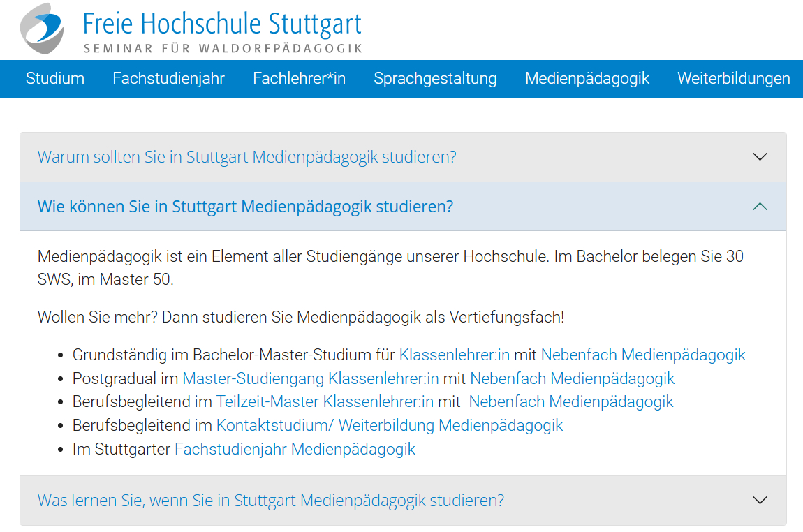Screen dimensions: 803x532
Task: Click 'Was lernen Sie' accordion heading text
Action: point(270,501)
